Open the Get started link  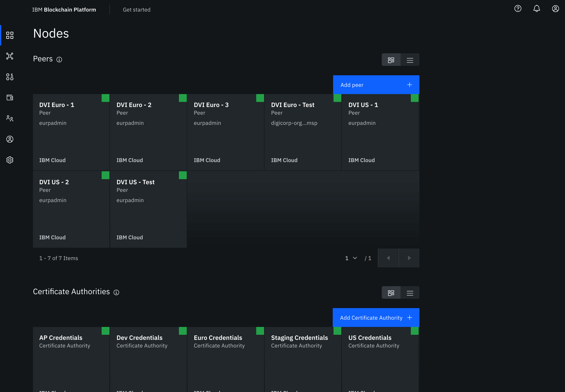pos(137,10)
